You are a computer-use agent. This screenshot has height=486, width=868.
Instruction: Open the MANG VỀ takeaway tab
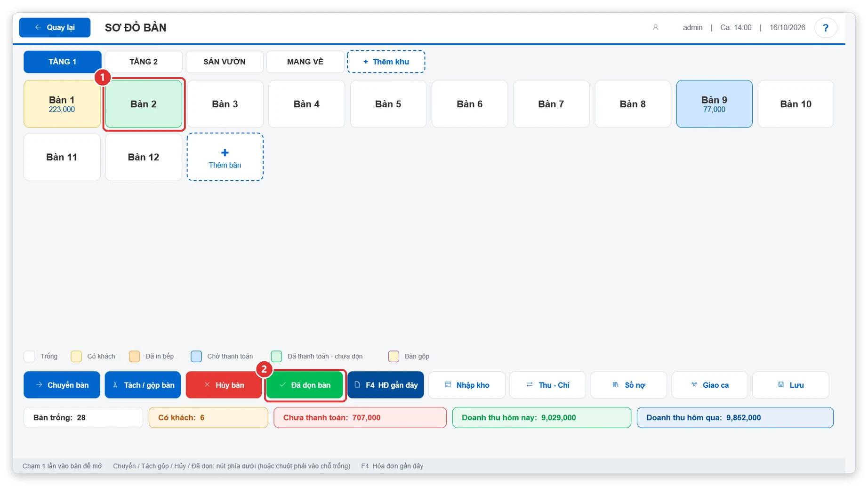coord(305,62)
